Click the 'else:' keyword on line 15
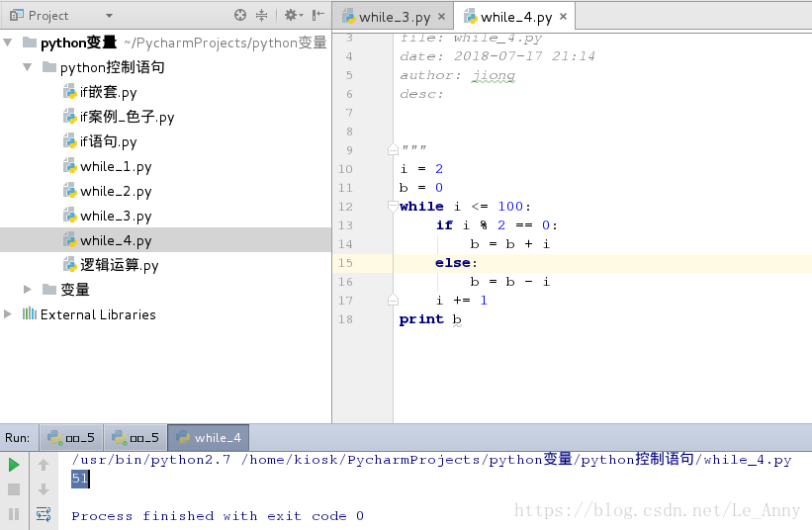Screen dimensions: 812x530 pyautogui.click(x=456, y=263)
